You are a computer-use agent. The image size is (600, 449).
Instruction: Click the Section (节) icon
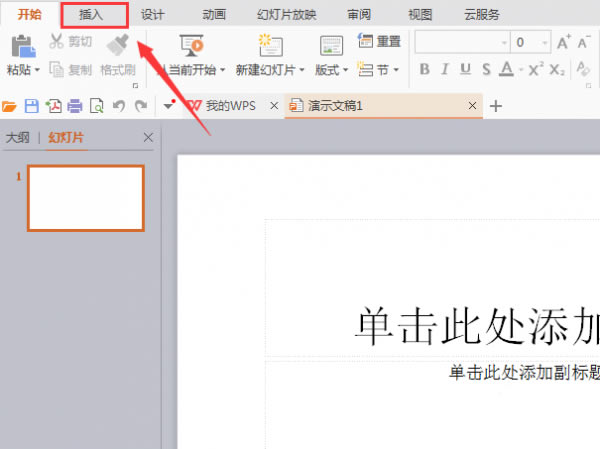(365, 69)
